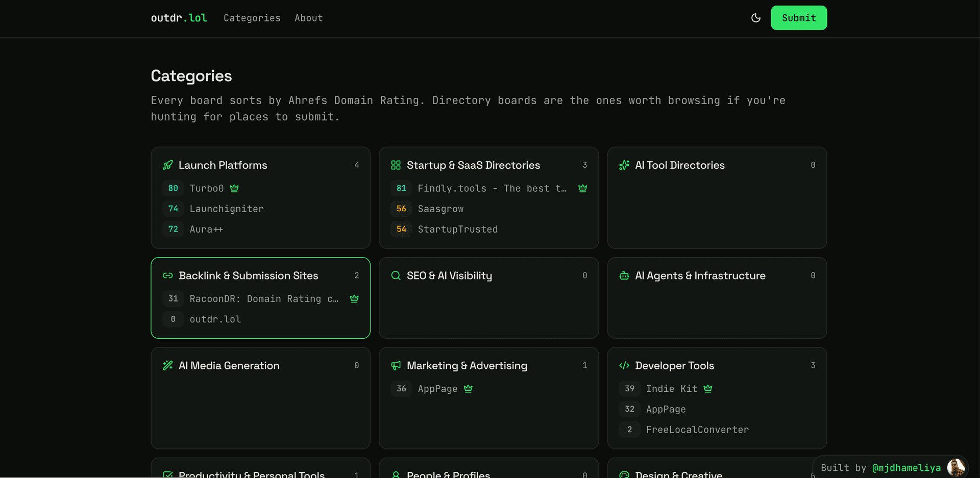Viewport: 980px width, 478px height.
Task: Click the 54 rating badge for StartupTrusted
Action: click(x=401, y=229)
